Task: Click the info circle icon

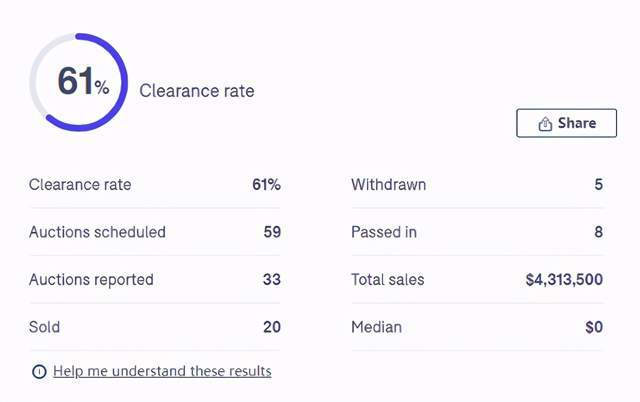Action: coord(39,371)
